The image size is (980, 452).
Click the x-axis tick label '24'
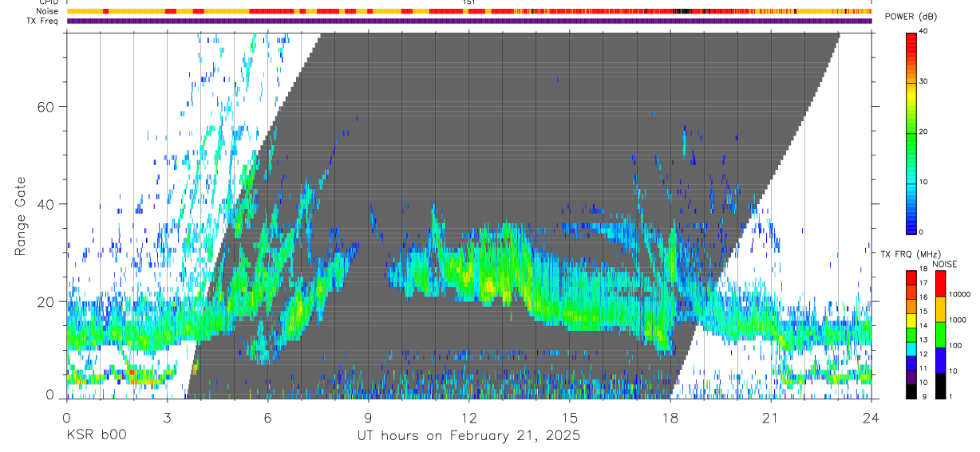click(x=871, y=418)
